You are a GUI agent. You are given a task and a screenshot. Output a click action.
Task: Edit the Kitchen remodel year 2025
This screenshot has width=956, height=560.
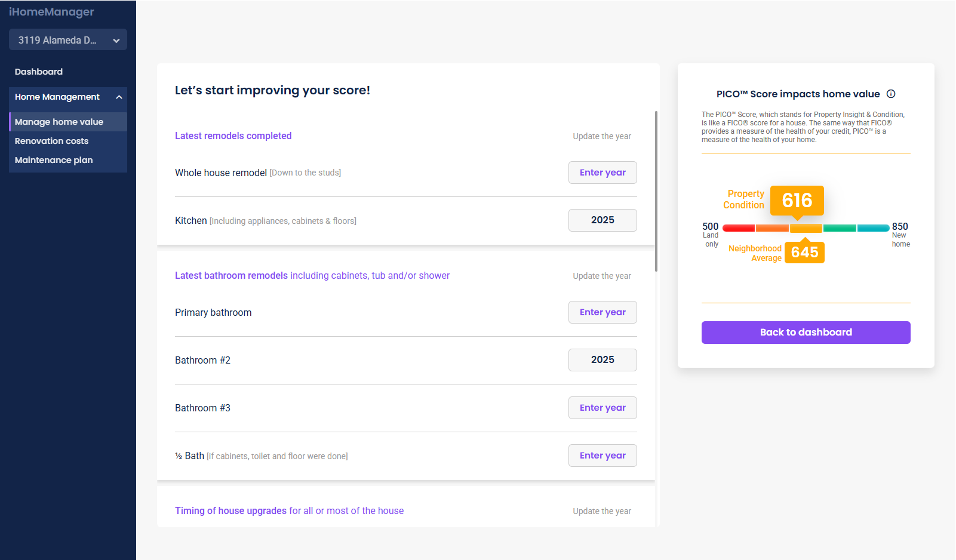[x=603, y=220]
